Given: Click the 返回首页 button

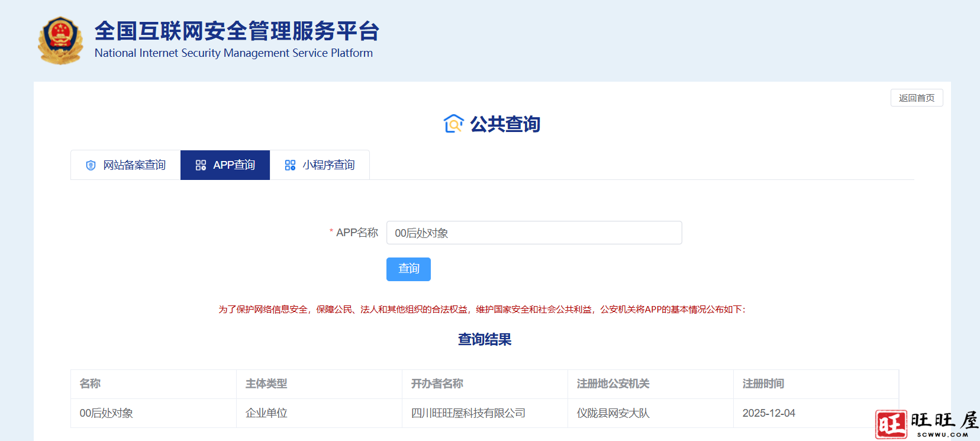Looking at the screenshot, I should point(917,98).
